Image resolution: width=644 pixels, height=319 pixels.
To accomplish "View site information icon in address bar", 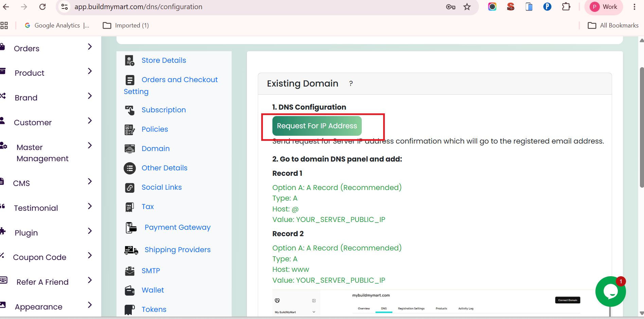I will (64, 7).
